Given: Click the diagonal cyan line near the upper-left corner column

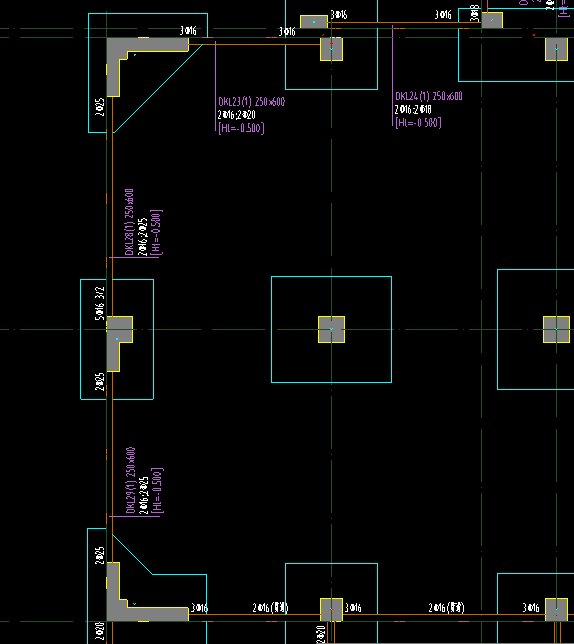Looking at the screenshot, I should [158, 89].
